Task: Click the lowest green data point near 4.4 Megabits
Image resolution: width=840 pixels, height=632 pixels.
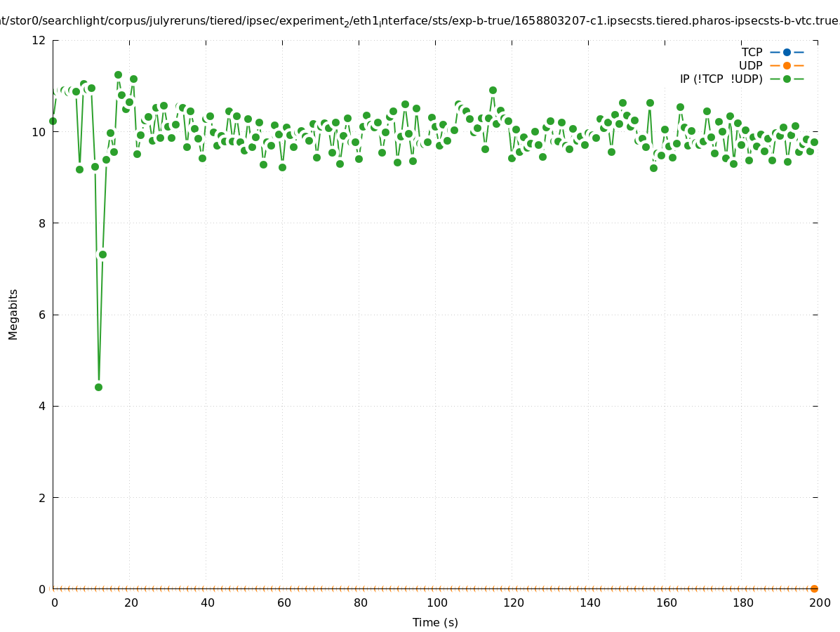Action: [98, 387]
